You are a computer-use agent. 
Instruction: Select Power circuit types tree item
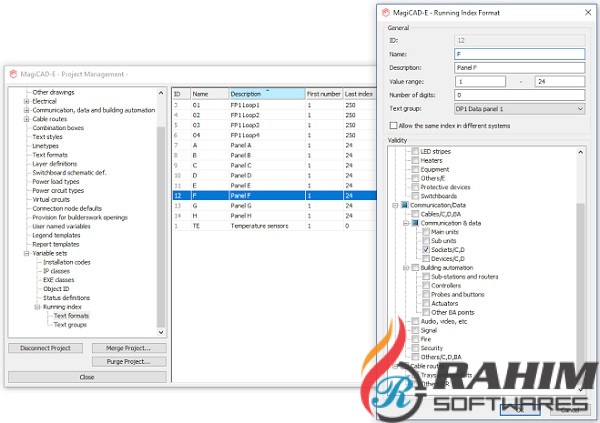tap(58, 191)
